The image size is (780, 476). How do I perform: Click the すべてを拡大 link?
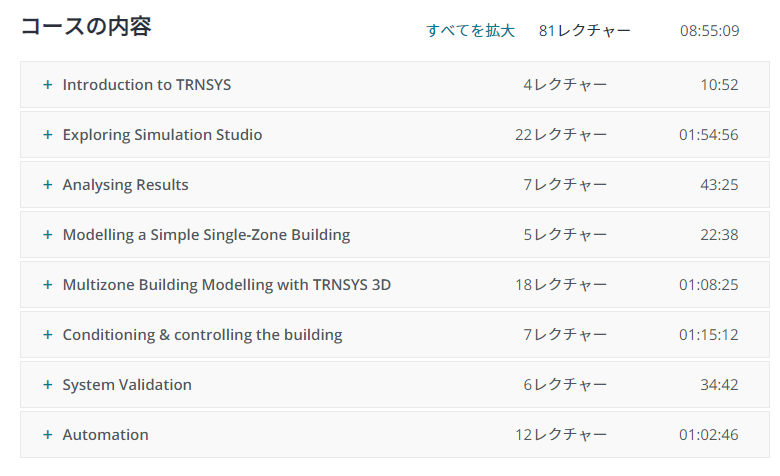[470, 31]
